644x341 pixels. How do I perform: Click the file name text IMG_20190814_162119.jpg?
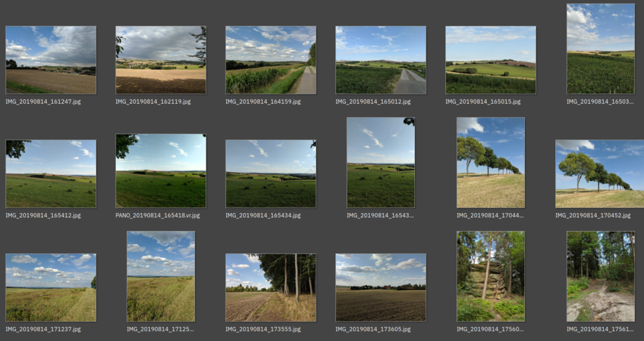[x=153, y=101]
